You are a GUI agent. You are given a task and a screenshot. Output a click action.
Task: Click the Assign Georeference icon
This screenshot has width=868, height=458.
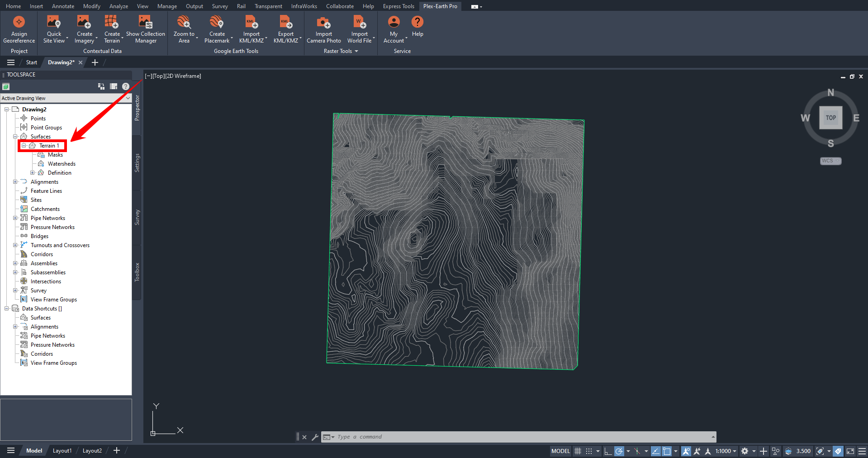(19, 22)
